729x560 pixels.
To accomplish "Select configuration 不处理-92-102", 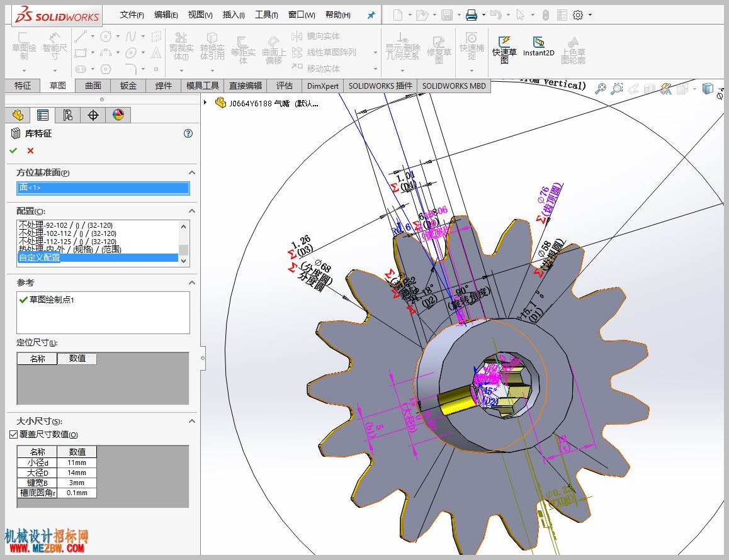I will pyautogui.click(x=98, y=225).
